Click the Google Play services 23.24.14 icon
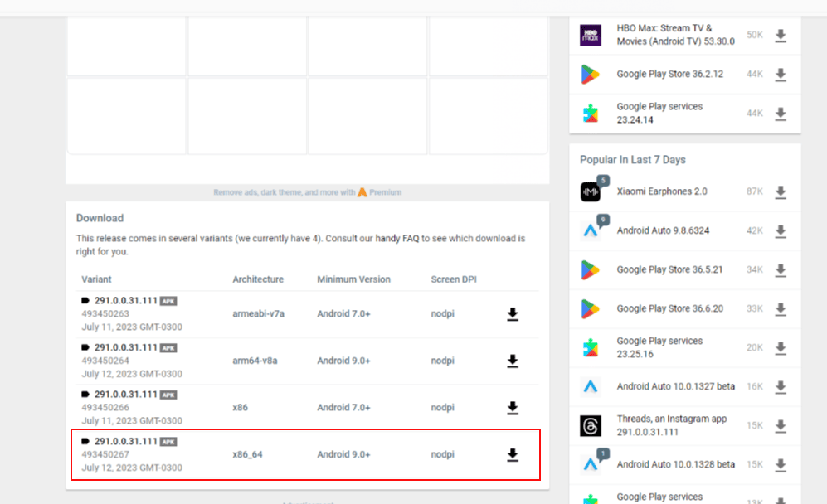827x504 pixels. 590,113
